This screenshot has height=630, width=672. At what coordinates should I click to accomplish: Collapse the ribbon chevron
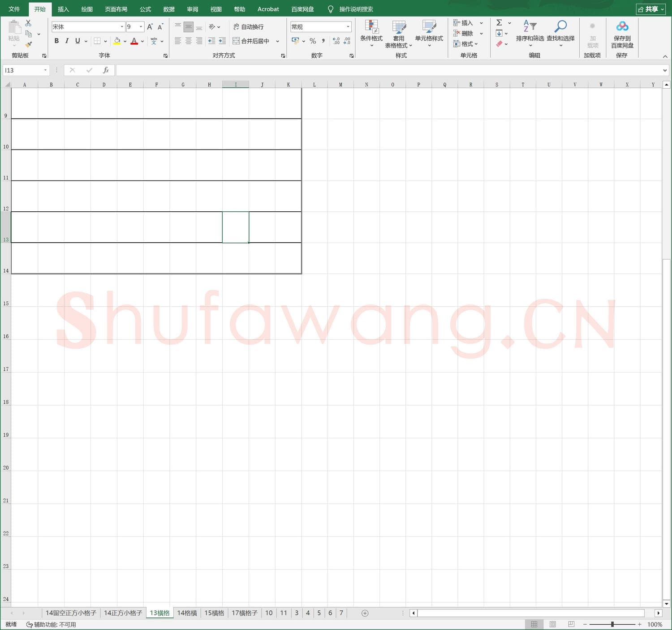(x=665, y=56)
